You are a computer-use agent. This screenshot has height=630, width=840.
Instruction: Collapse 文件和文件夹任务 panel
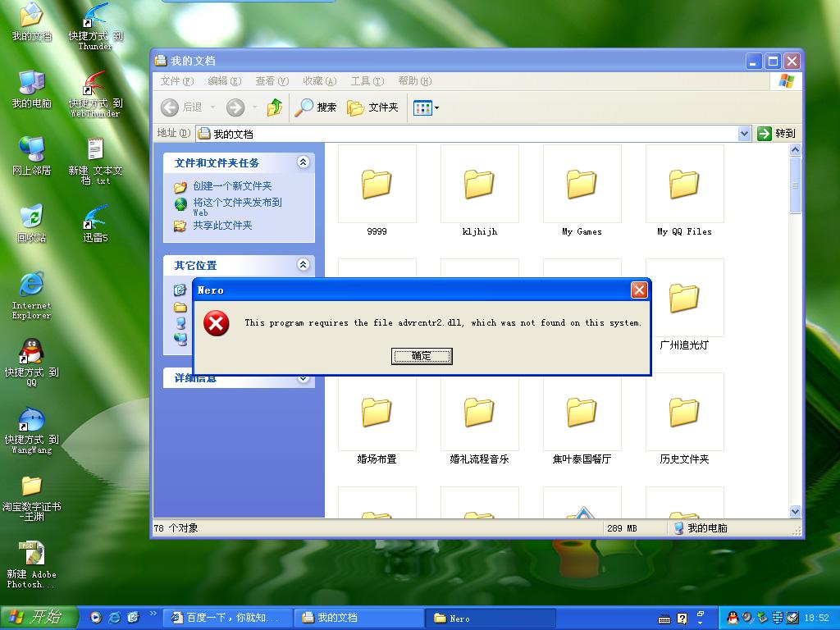pos(304,162)
